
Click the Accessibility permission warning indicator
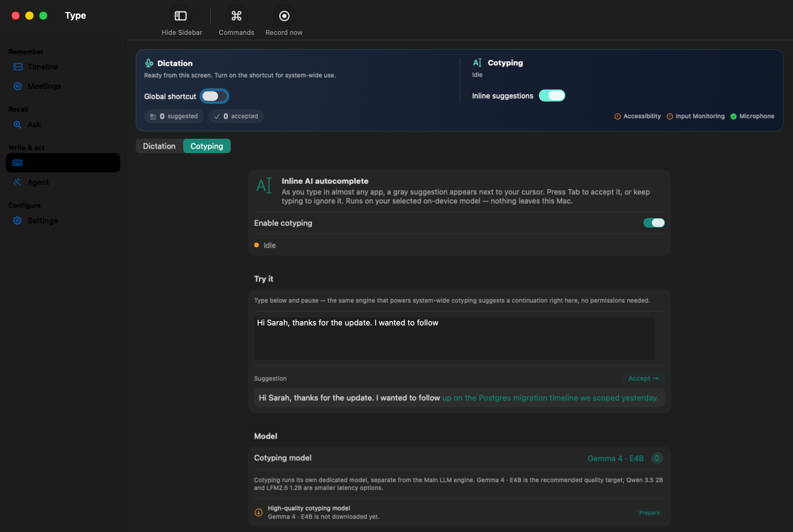pyautogui.click(x=637, y=116)
